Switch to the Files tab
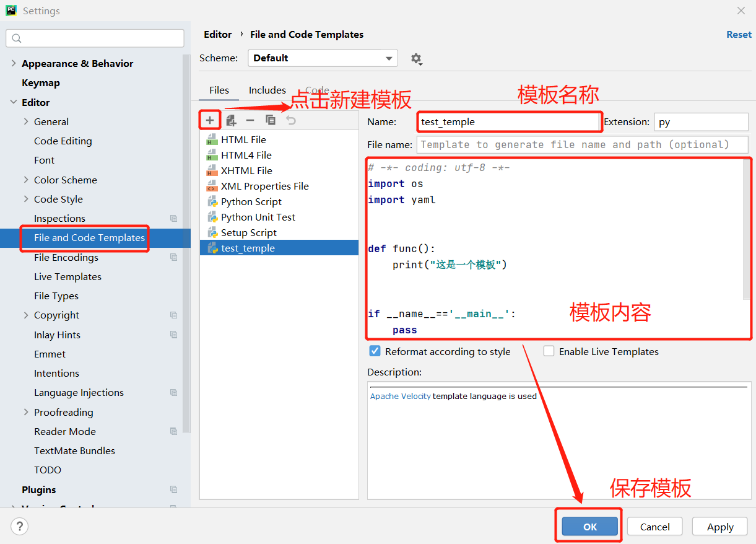 click(219, 90)
